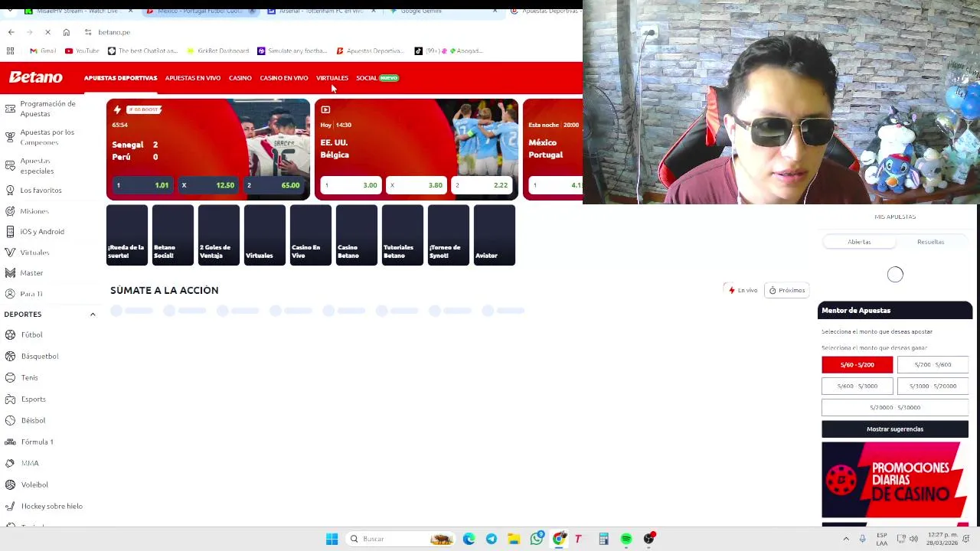
Task: Bet on Senegal at 1.01 odds
Action: (x=142, y=185)
